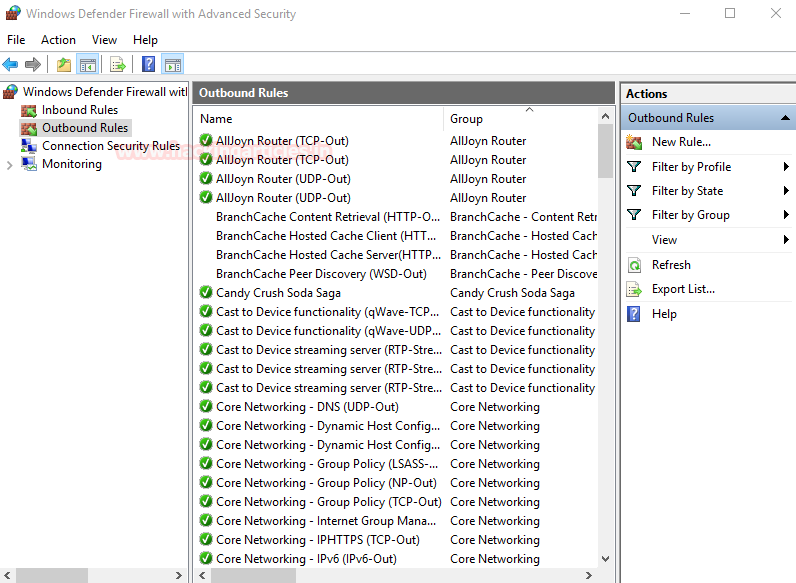Go back with the blue Back arrow
The width and height of the screenshot is (796, 583).
click(10, 64)
